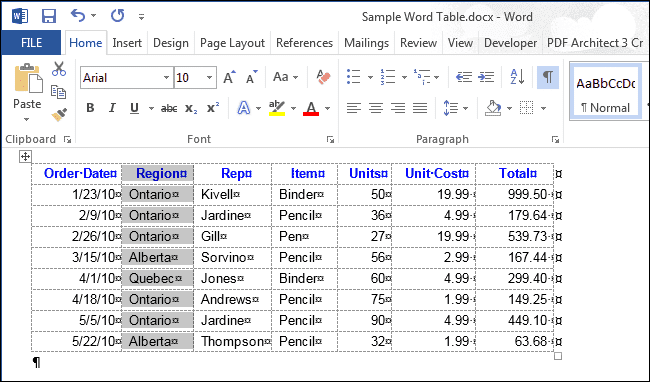Click the Paste clipboard icon
Screen dimensions: 650x382
point(28,78)
